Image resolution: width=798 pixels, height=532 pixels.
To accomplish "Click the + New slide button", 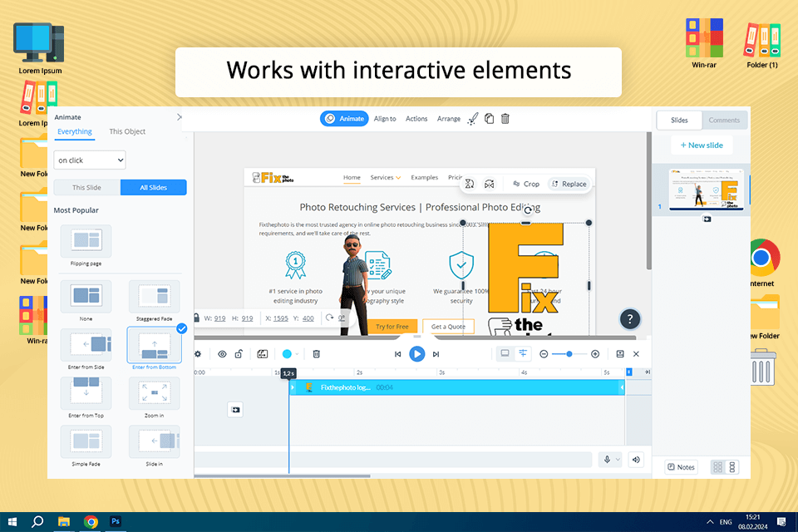I will point(702,145).
